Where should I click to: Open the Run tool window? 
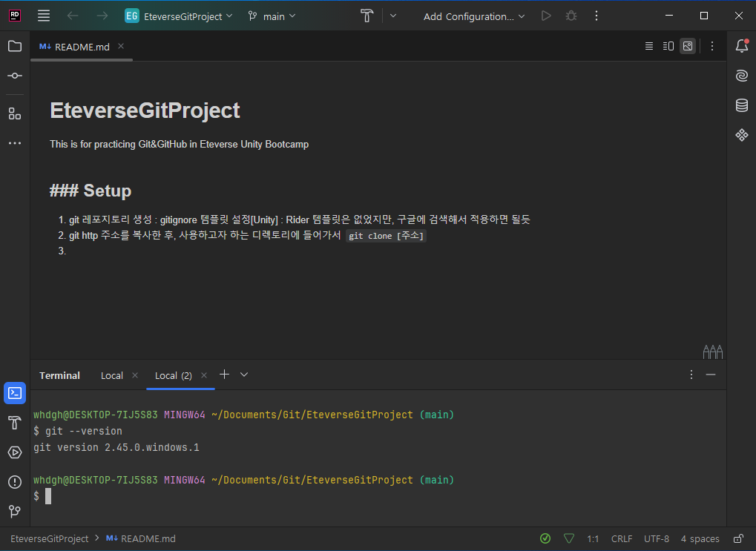pos(14,452)
